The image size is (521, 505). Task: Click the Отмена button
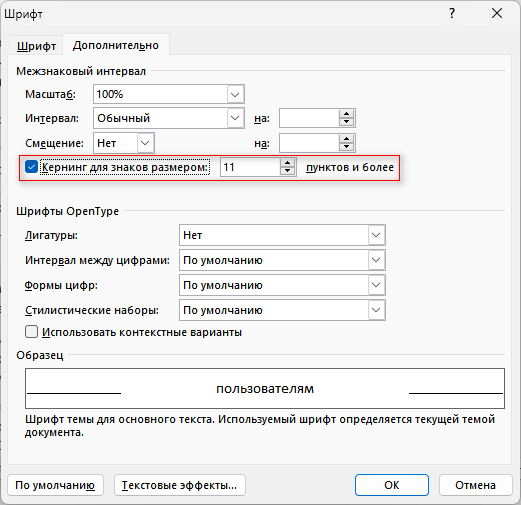click(476, 485)
